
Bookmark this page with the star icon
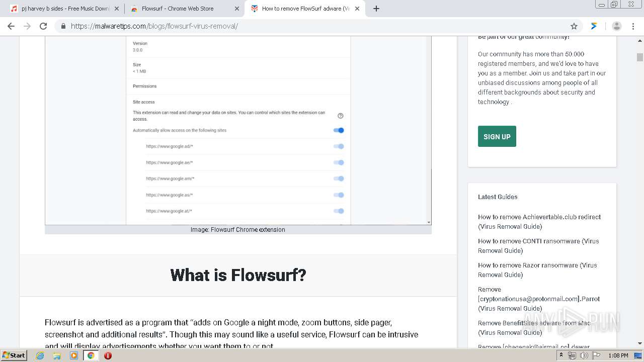tap(574, 26)
